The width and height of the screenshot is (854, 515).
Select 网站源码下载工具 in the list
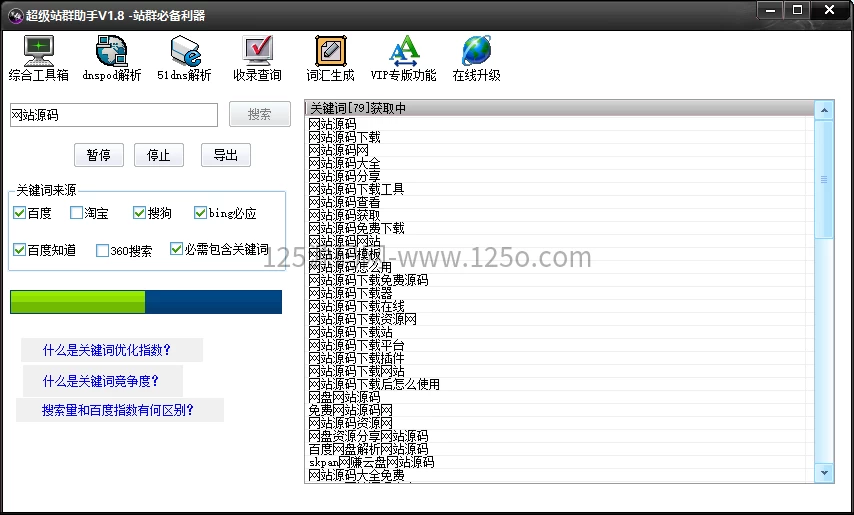(356, 189)
